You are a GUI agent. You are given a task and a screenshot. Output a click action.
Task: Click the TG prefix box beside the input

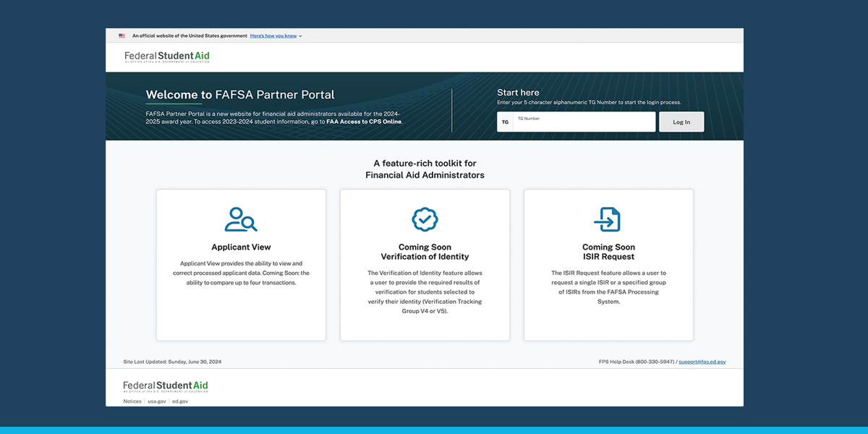click(505, 122)
